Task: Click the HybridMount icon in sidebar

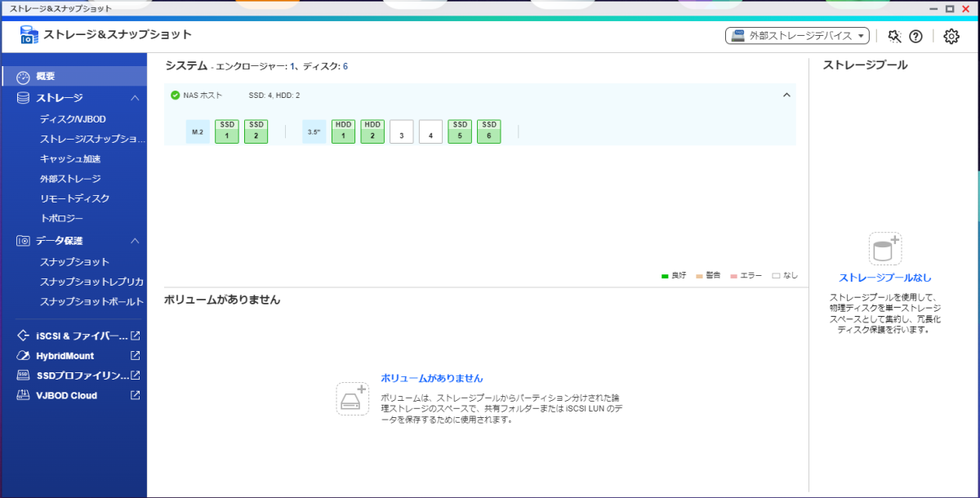Action: (x=23, y=356)
